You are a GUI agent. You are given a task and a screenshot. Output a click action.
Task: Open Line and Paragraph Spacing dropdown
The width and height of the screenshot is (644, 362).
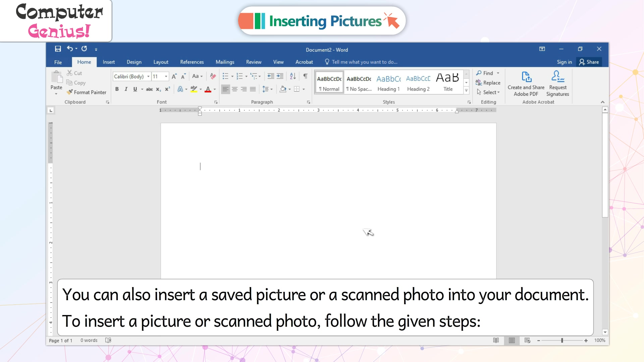tap(267, 89)
